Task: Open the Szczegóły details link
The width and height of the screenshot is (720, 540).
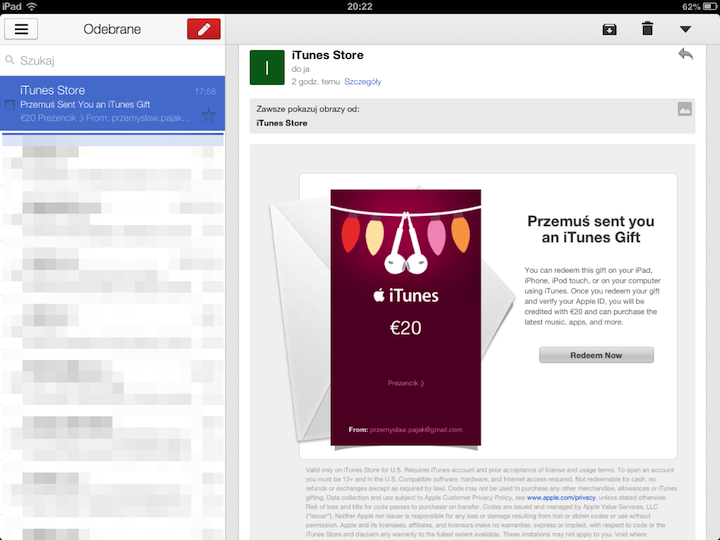Action: pos(363,82)
